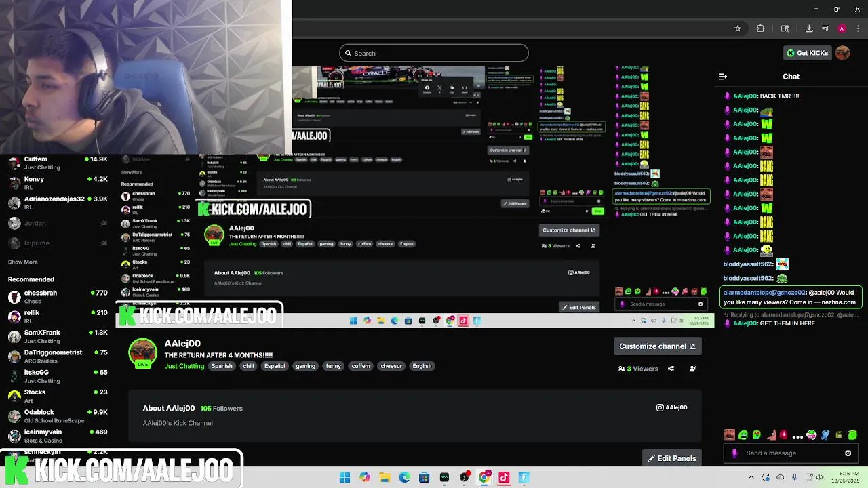Select the chill tag
The image size is (868, 488).
[248, 366]
